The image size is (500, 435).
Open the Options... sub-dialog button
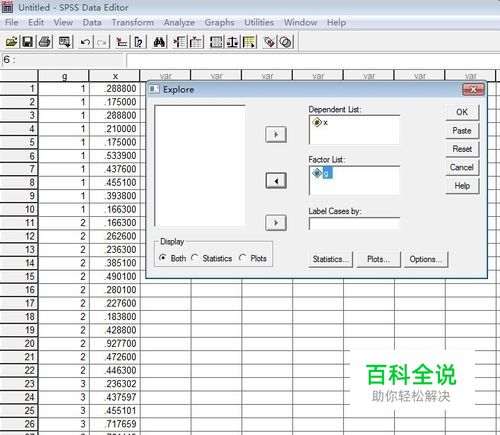(426, 259)
